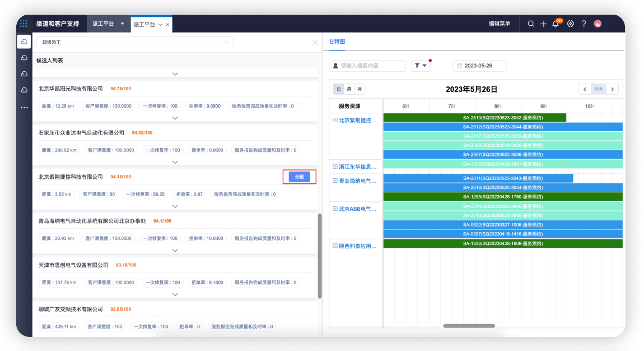Expand the 北京ABB电气 resource row

(x=335, y=209)
